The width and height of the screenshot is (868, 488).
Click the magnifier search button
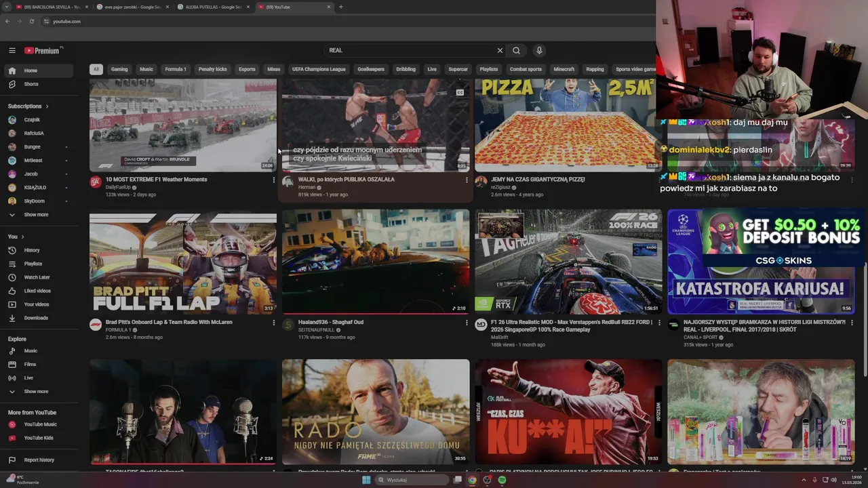coord(517,50)
